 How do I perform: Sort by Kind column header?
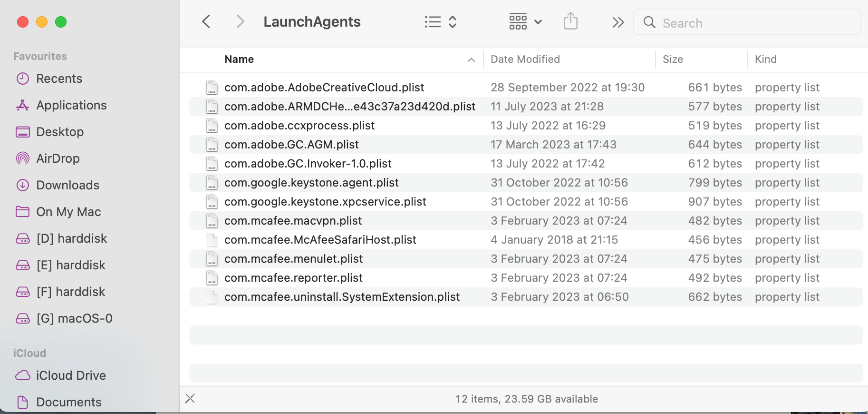(x=765, y=59)
